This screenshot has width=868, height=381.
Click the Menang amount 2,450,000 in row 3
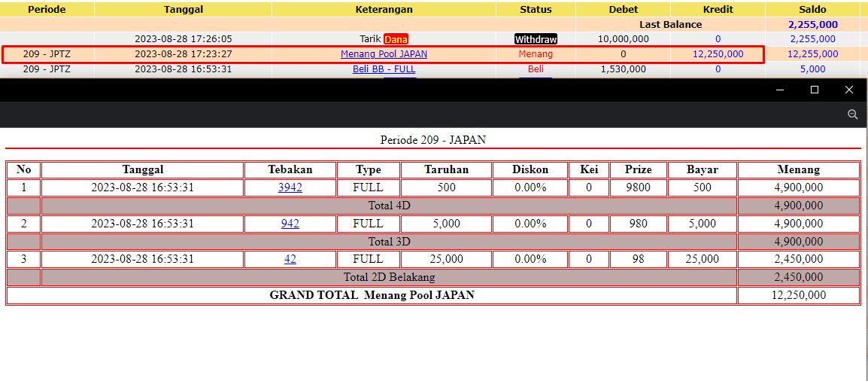pyautogui.click(x=799, y=258)
